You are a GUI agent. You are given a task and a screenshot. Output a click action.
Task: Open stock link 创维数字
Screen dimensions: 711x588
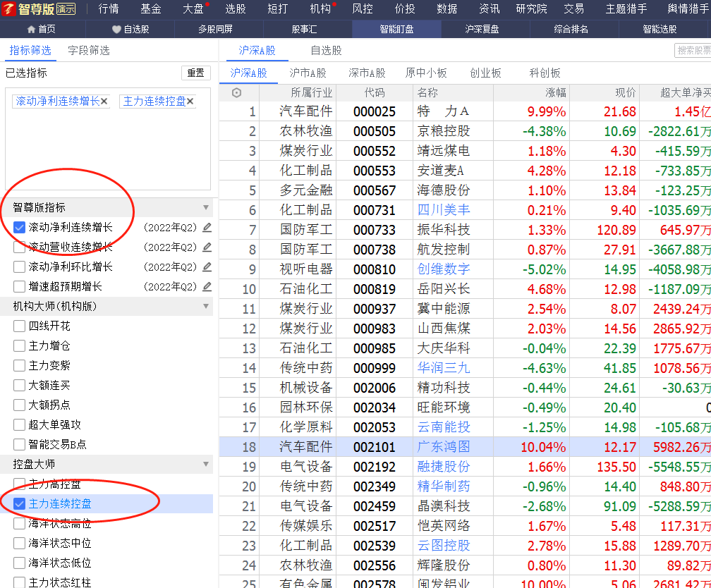tap(444, 269)
